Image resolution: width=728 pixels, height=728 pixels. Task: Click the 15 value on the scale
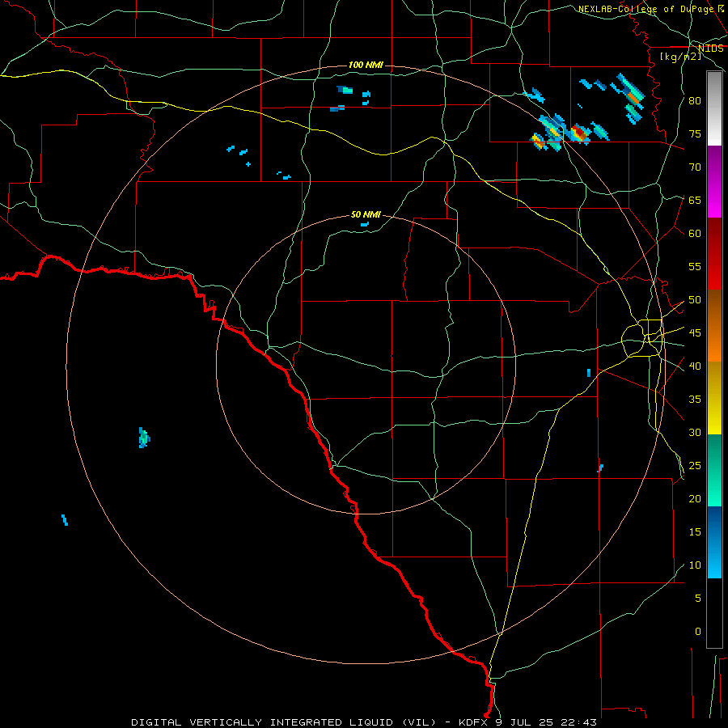point(695,532)
